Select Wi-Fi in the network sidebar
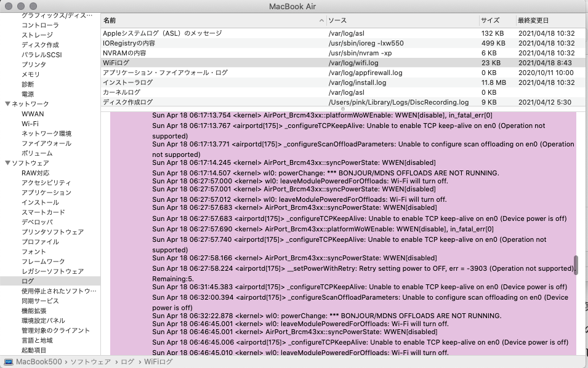This screenshot has height=368, width=588. pyautogui.click(x=30, y=124)
